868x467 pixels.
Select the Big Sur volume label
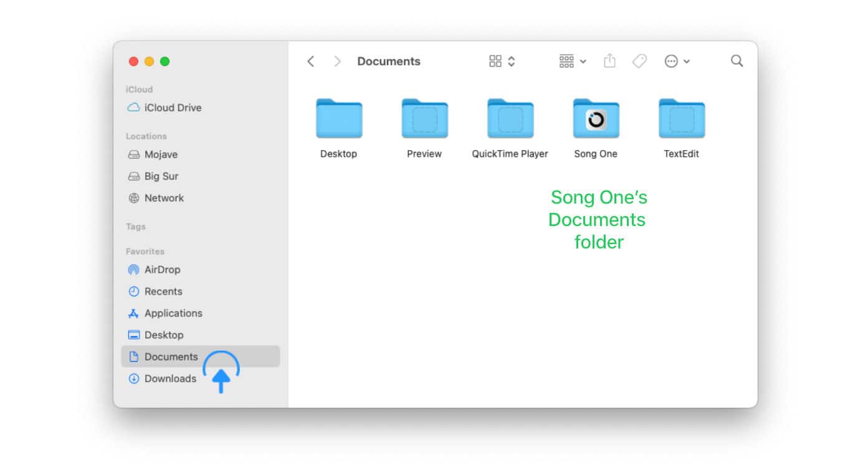click(161, 176)
